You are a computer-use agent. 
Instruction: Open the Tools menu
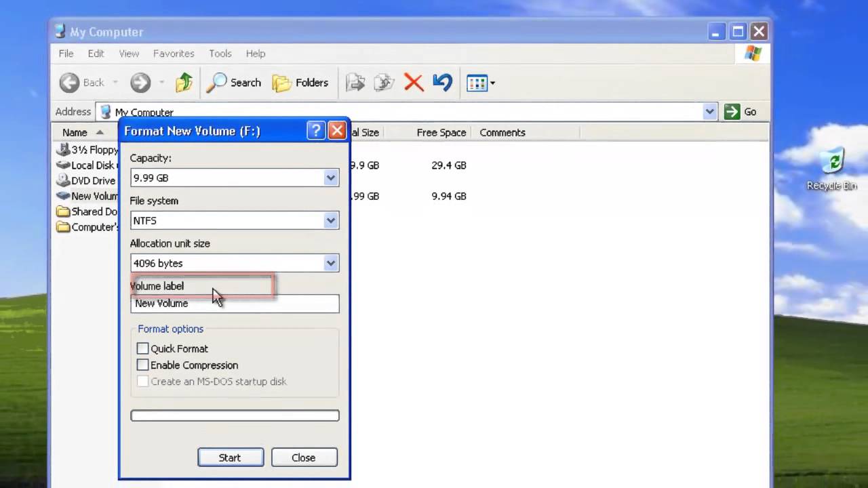pos(220,54)
